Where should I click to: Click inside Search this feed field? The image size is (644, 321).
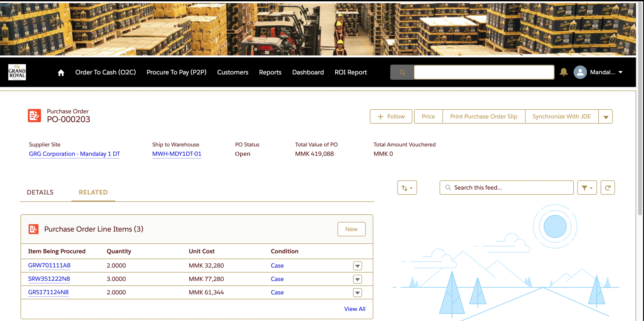(510, 188)
